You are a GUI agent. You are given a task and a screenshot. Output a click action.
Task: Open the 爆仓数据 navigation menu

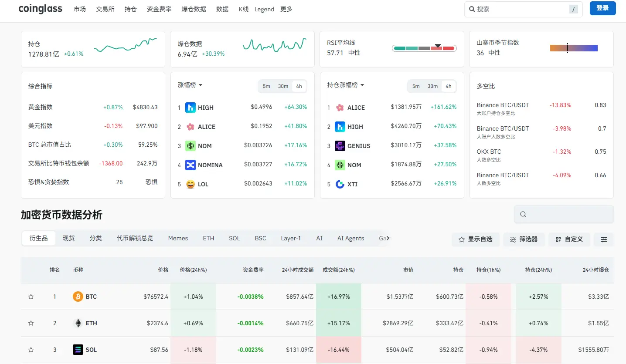(194, 9)
